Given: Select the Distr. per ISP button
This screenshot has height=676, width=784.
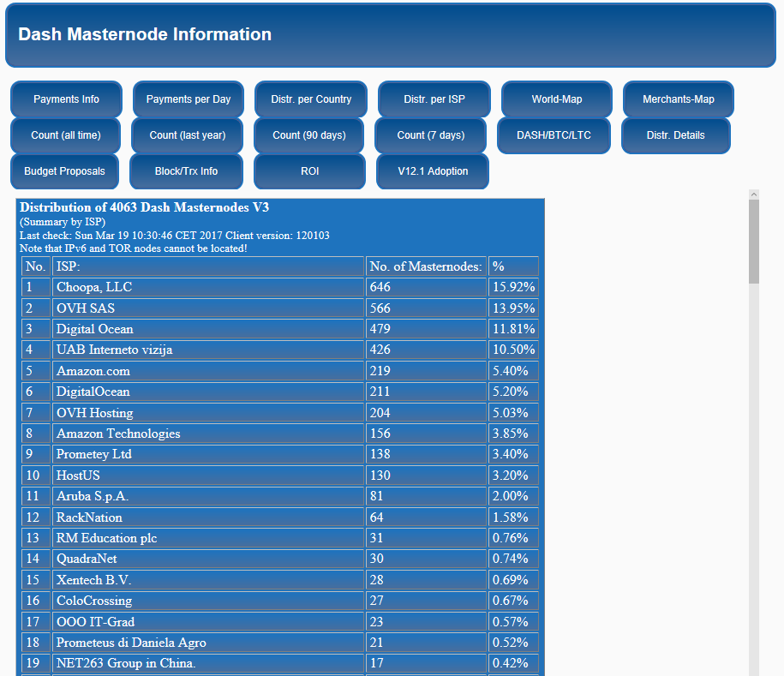Looking at the screenshot, I should point(434,99).
